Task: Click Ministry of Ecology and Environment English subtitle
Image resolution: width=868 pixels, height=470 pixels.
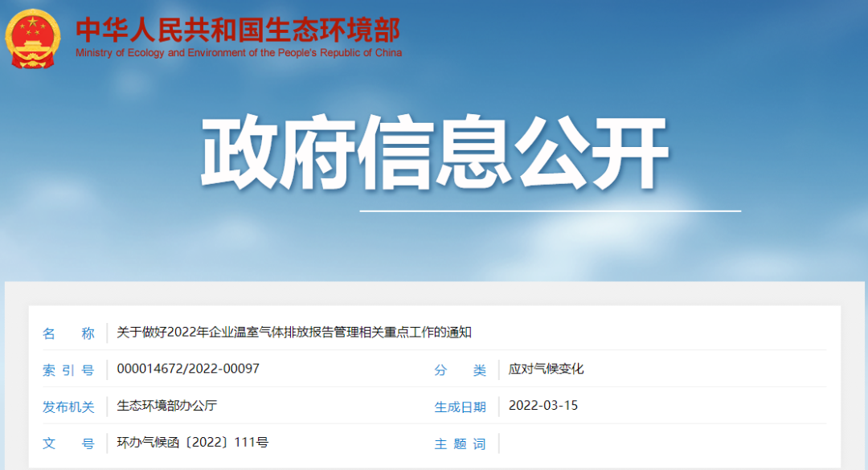Action: click(239, 53)
